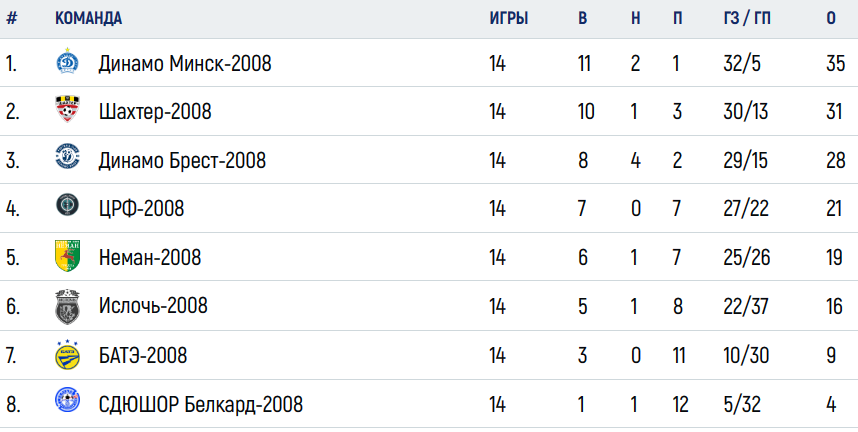Viewport: 858px width, 432px height.
Task: Click the Шахтер-2008 club crest
Action: point(67,109)
